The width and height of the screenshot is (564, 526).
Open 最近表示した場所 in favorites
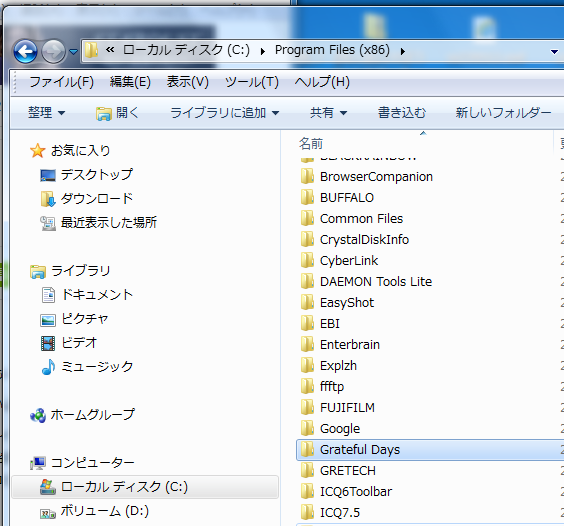click(99, 222)
